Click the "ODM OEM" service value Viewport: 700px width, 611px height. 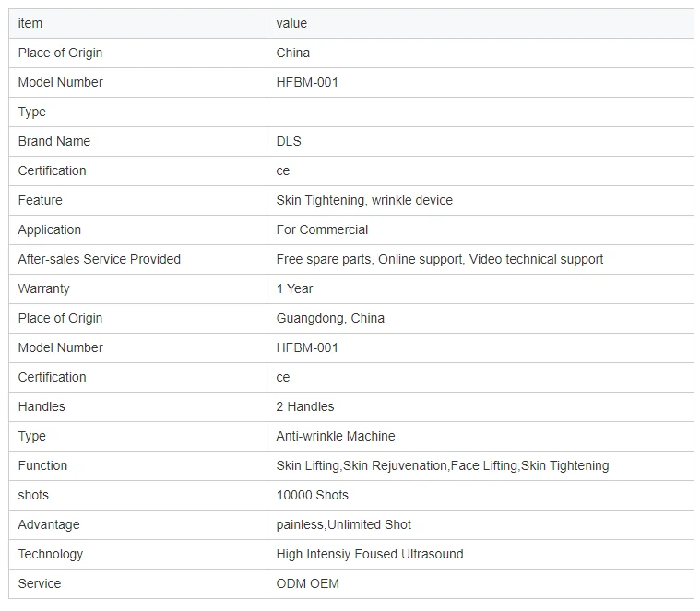(308, 583)
